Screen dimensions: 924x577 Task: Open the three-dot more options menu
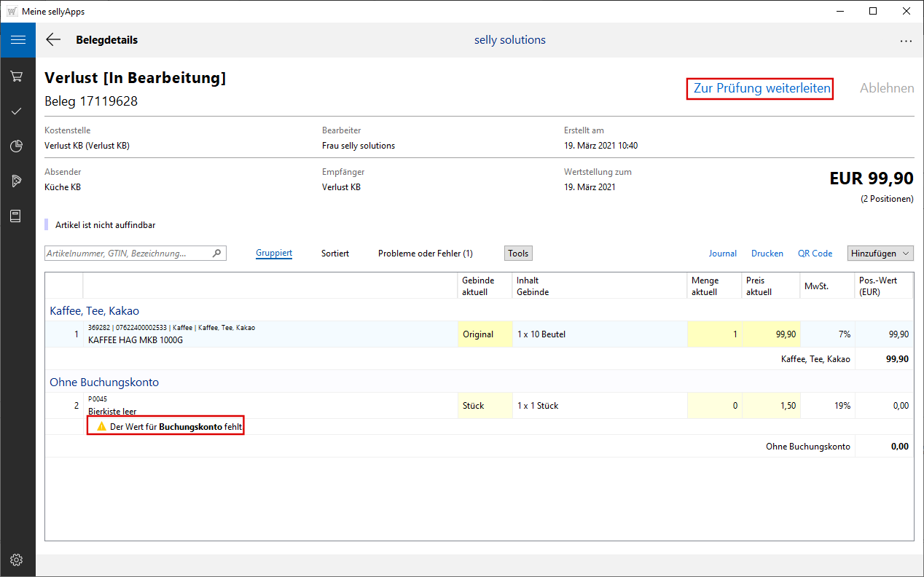tap(906, 41)
